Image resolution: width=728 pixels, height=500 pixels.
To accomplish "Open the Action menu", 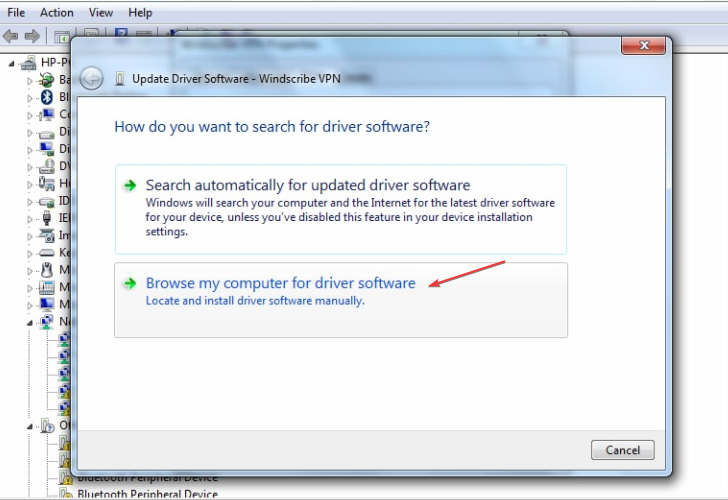I will pyautogui.click(x=57, y=13).
